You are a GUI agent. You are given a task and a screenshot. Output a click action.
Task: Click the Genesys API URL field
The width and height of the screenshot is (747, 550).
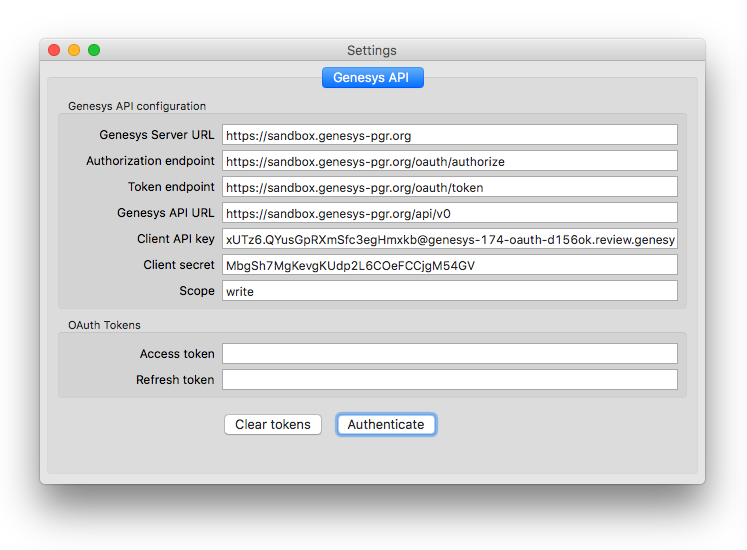pyautogui.click(x=450, y=213)
